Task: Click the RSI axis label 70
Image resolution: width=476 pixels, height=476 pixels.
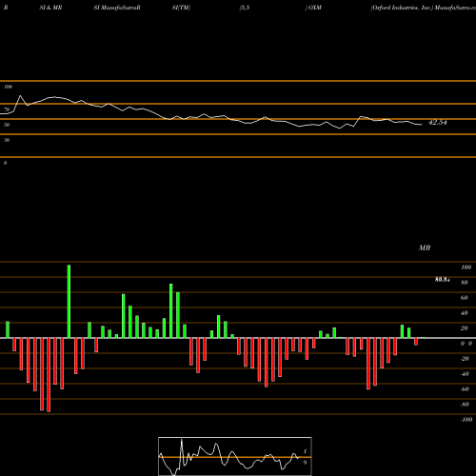Action: [x=7, y=109]
